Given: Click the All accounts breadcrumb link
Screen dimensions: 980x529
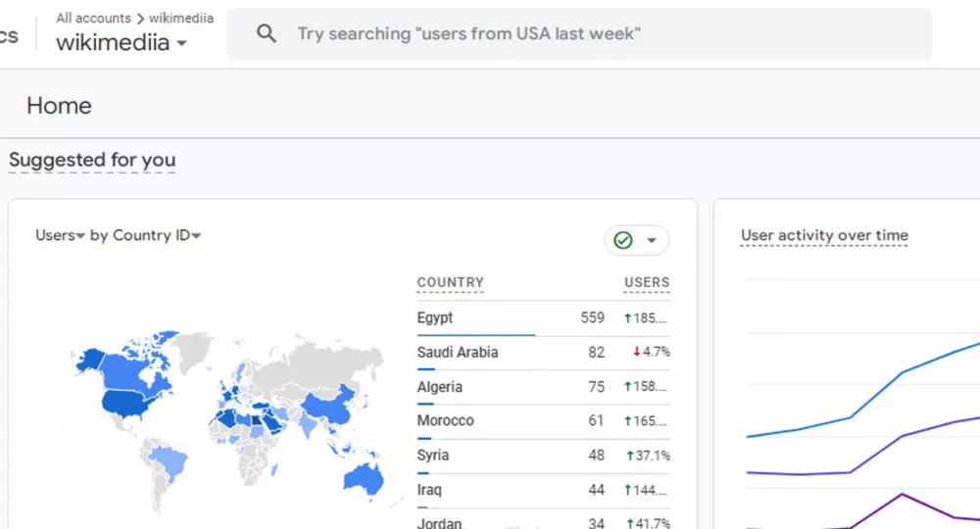Looking at the screenshot, I should pos(93,18).
